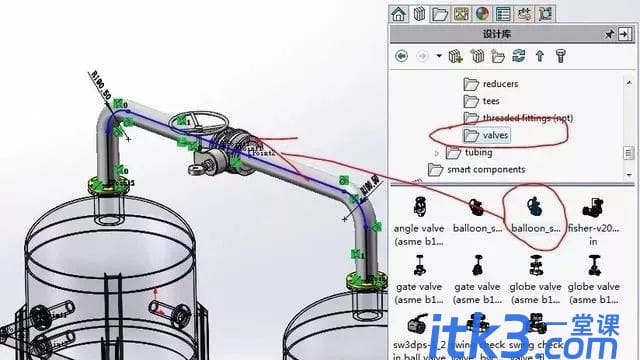Click the folder tree scroll-down arrow
The width and height of the screenshot is (640, 360).
629,175
